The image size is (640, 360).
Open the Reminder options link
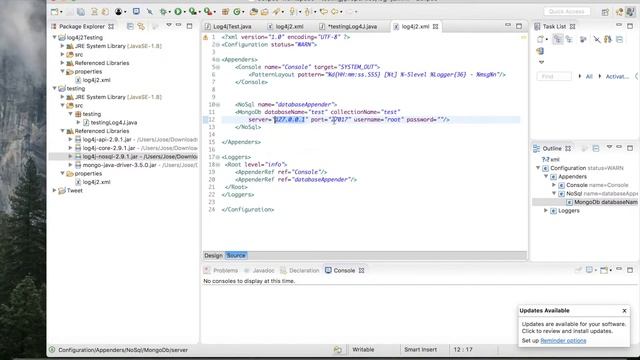563,340
